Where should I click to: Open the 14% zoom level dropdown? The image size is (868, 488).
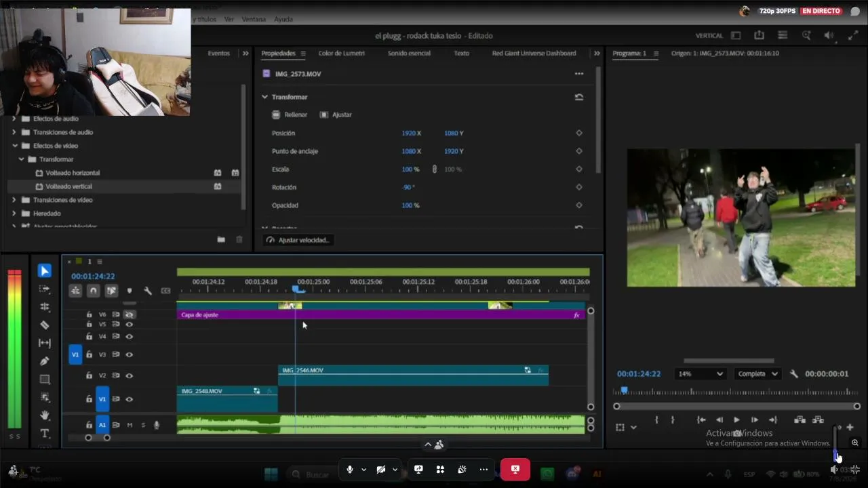701,374
